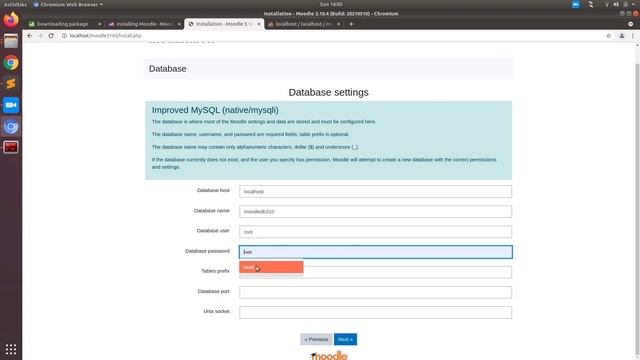
Task: Click the Moodle logo at the bottom
Action: 329,356
